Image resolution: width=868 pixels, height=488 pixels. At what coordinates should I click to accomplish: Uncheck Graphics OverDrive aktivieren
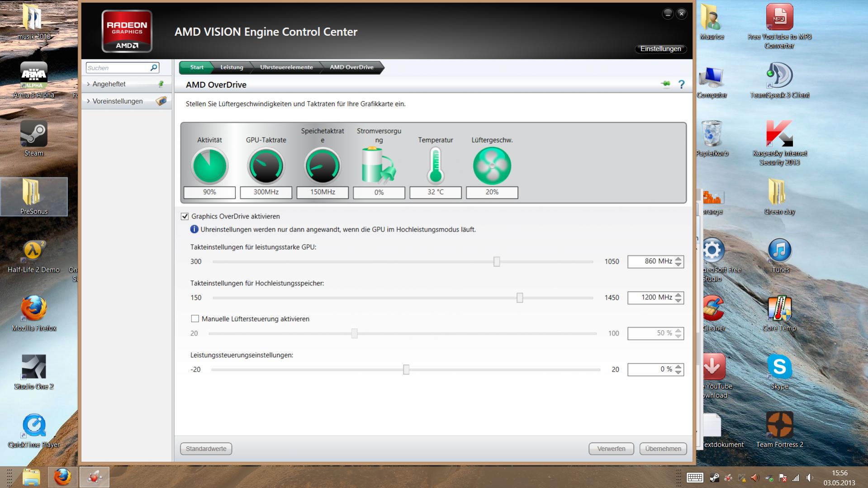[x=185, y=216]
